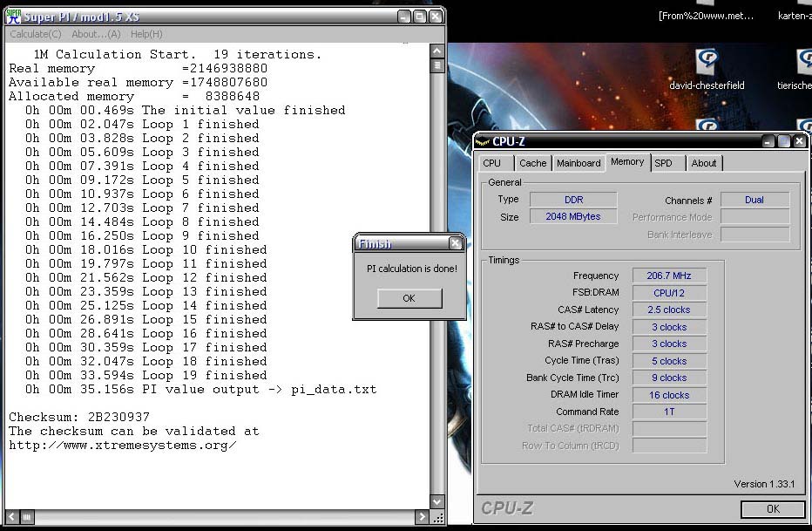Click the CAS# Latency value 2.5 clocks
The image size is (812, 531).
[x=669, y=310]
